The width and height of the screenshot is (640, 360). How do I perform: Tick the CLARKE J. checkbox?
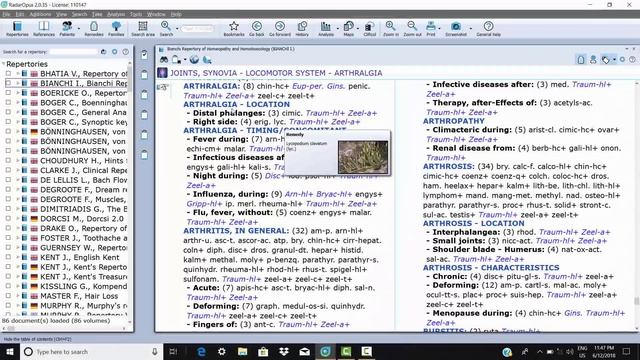[x=8, y=170]
